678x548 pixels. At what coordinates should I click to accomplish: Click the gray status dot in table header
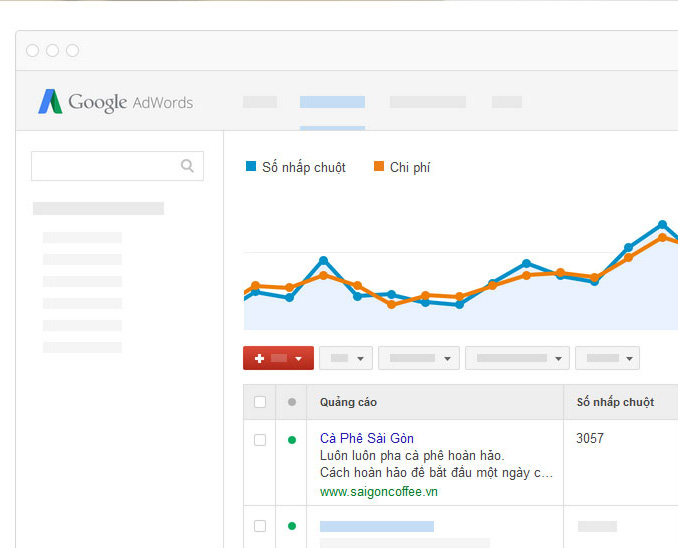tap(292, 402)
